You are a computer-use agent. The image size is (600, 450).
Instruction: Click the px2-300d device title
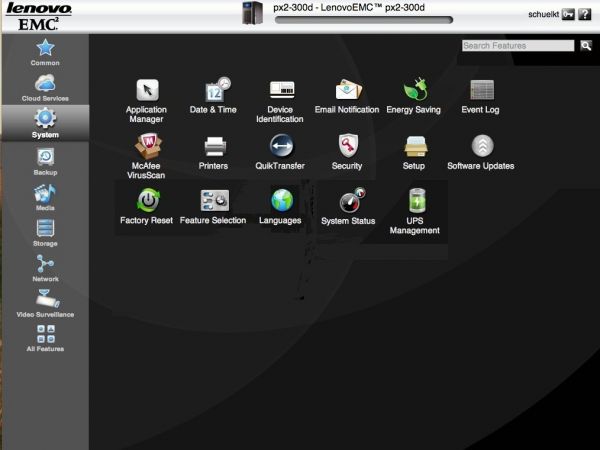tap(349, 7)
